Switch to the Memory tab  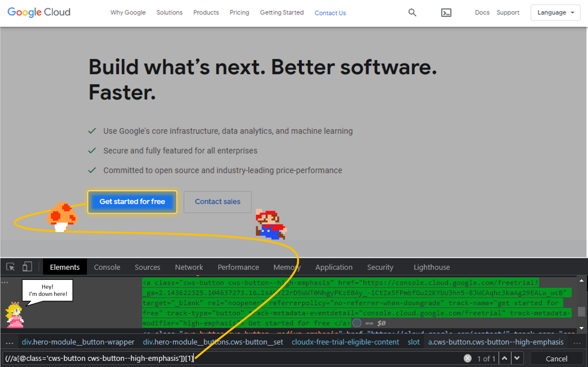click(x=287, y=267)
